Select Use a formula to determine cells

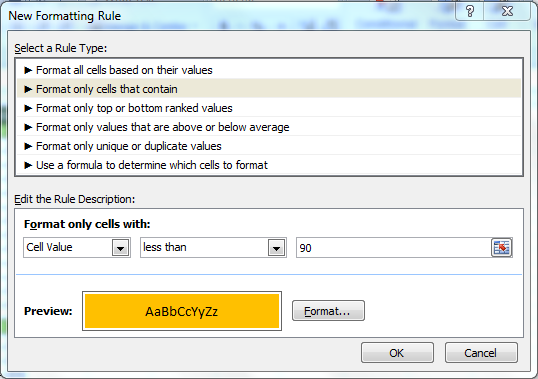click(x=269, y=165)
